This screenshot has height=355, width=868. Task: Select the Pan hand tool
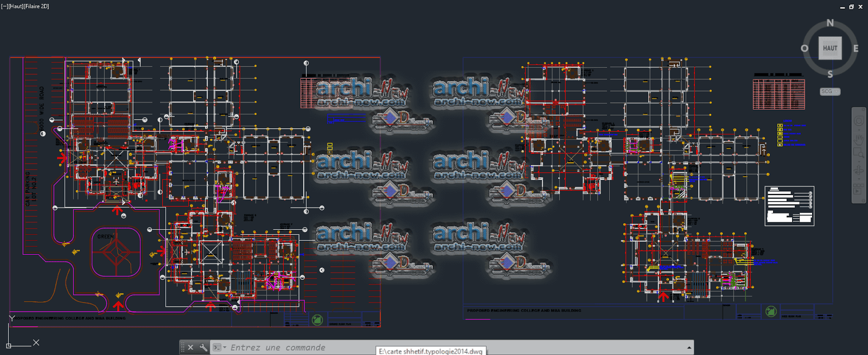coord(859,140)
